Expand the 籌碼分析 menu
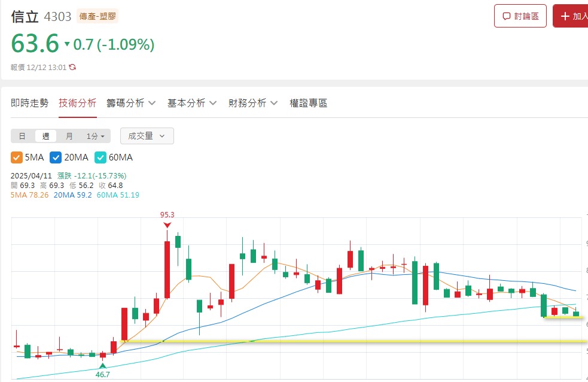The height and width of the screenshot is (382, 588). pos(131,103)
